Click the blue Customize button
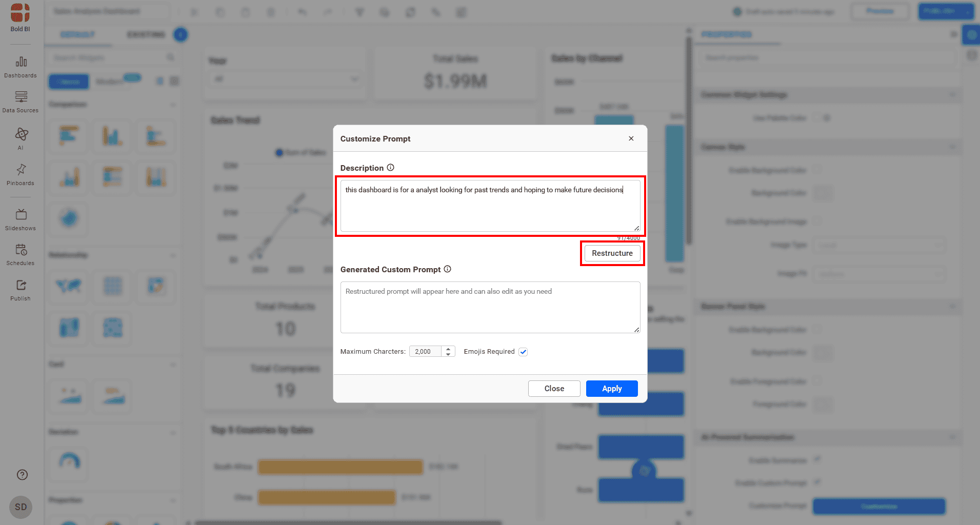This screenshot has height=525, width=980. [x=879, y=506]
